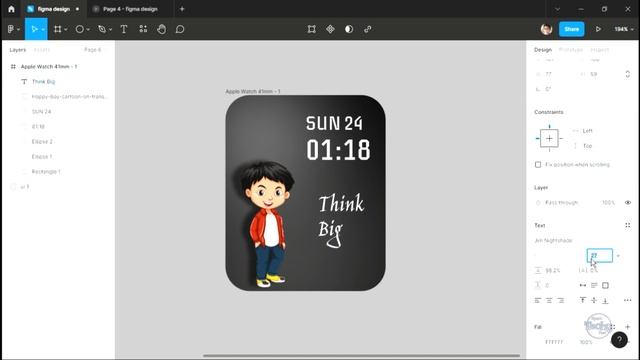Open the font size dropdown arrow
This screenshot has height=360, width=640.
pyautogui.click(x=618, y=256)
